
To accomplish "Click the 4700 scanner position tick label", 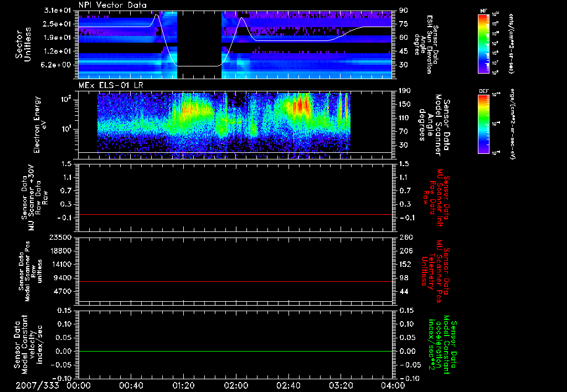I will coord(63,291).
